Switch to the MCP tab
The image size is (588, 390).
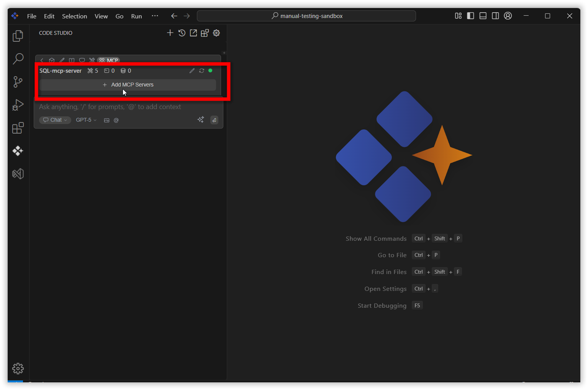coord(109,60)
